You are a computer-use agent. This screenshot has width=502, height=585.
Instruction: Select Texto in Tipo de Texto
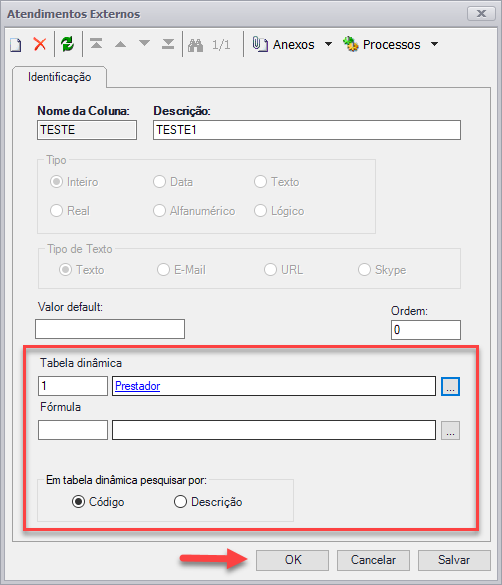(65, 269)
